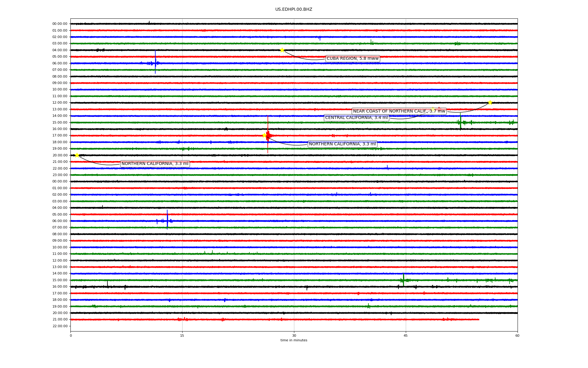This screenshot has width=588, height=368.
Task: Click NORTHERN CALIFORNIA 3.3 ml label near 21:00:00
Action: [155, 164]
